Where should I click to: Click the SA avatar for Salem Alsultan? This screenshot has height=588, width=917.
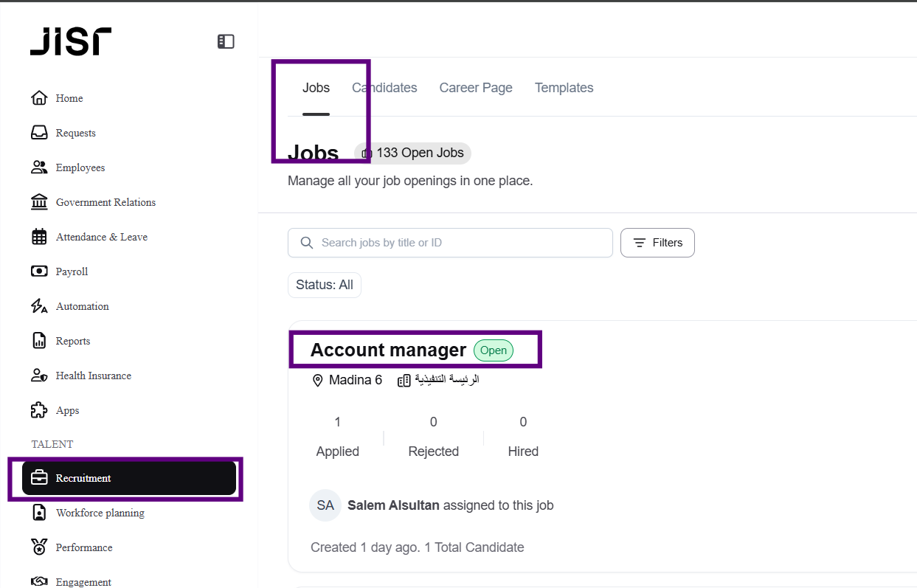pos(325,505)
